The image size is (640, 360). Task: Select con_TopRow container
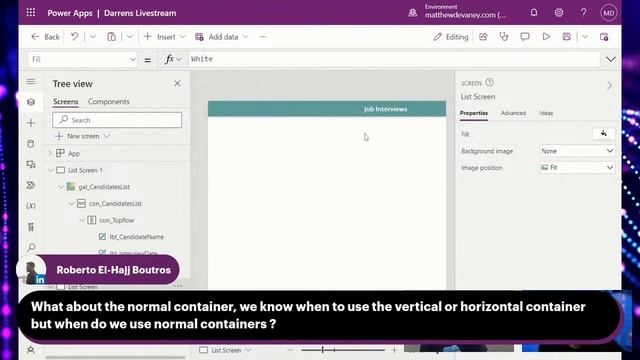coord(116,220)
